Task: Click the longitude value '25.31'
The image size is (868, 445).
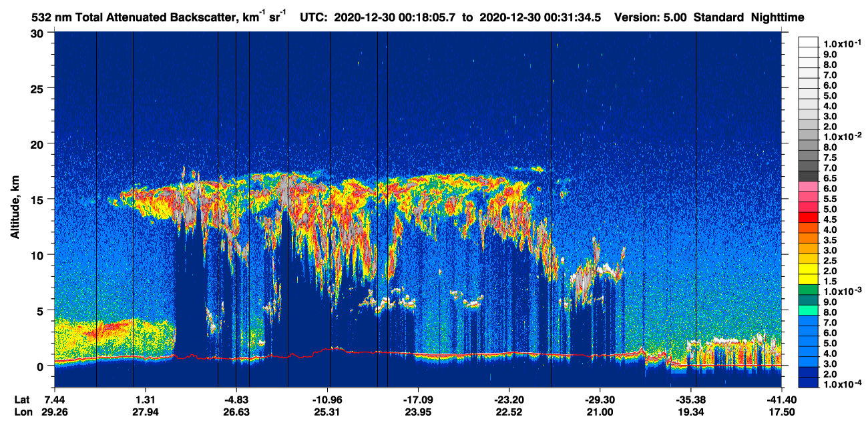Action: [x=328, y=412]
